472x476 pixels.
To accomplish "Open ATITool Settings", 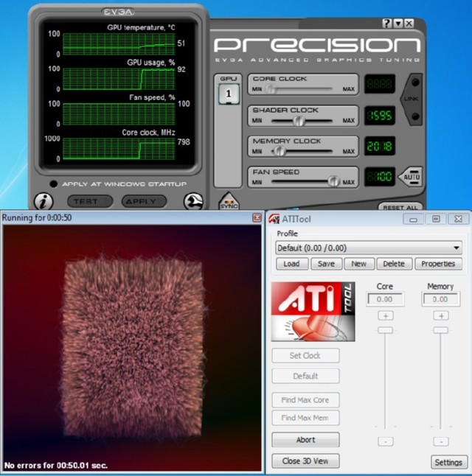I will pos(449,462).
